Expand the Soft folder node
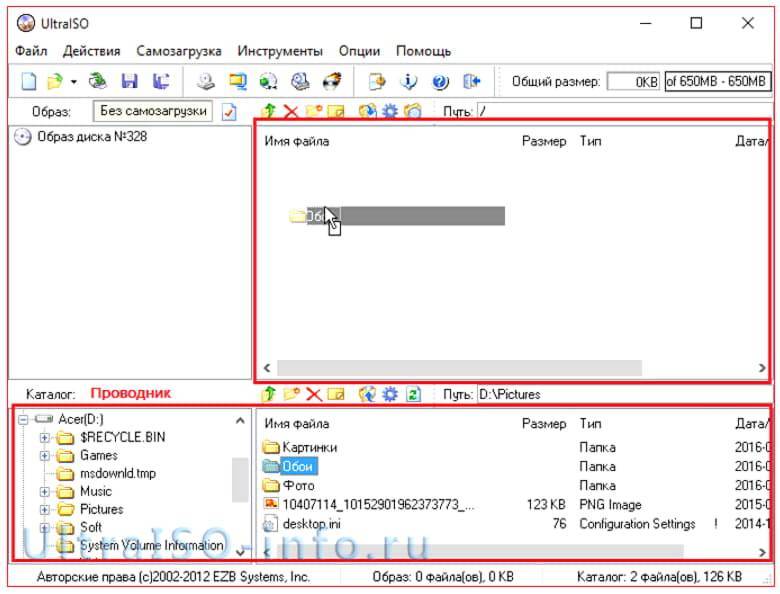This screenshot has width=780, height=594. (45, 528)
